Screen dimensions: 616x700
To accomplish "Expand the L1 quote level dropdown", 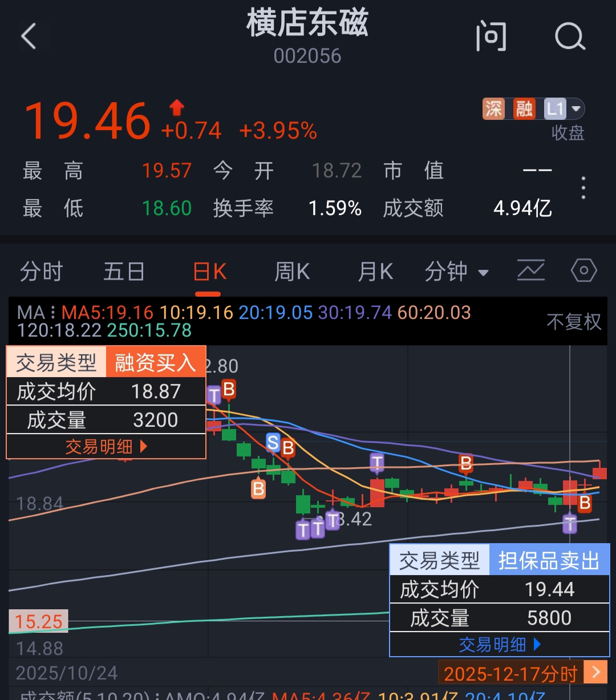I will point(564,108).
